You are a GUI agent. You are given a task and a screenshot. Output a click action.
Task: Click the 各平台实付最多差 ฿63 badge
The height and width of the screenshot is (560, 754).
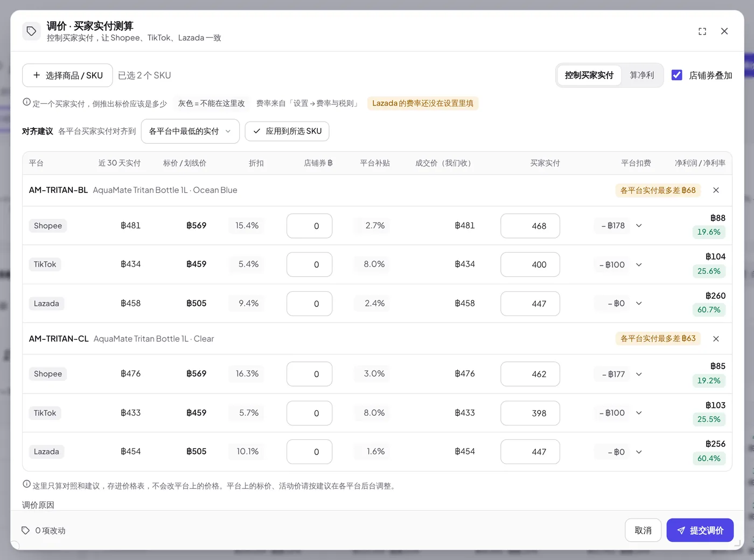coord(658,339)
